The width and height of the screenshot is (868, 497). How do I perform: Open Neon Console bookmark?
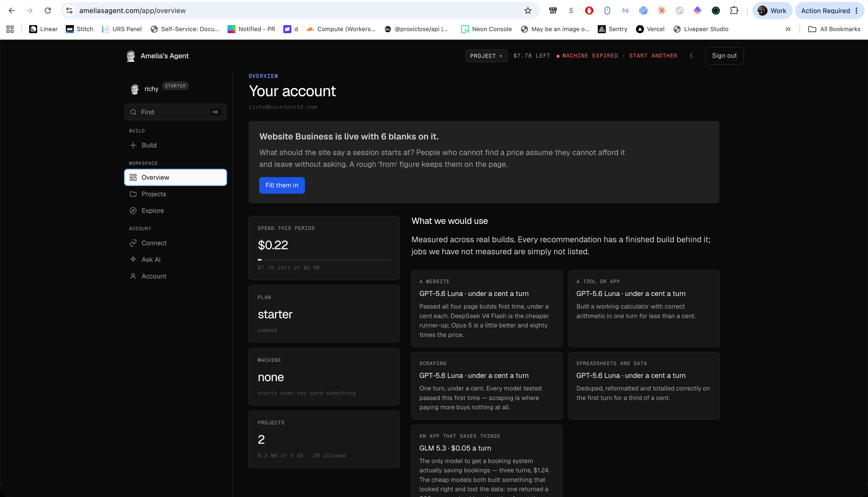click(x=486, y=29)
